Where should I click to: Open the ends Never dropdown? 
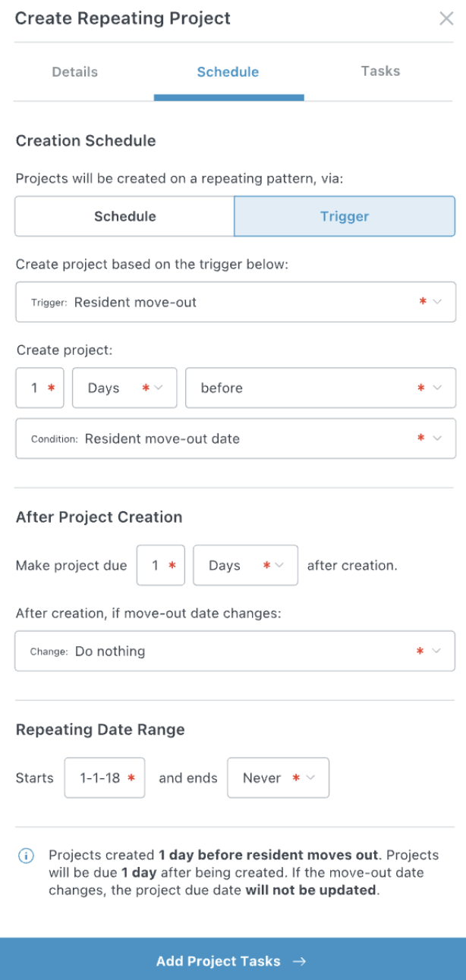point(278,778)
